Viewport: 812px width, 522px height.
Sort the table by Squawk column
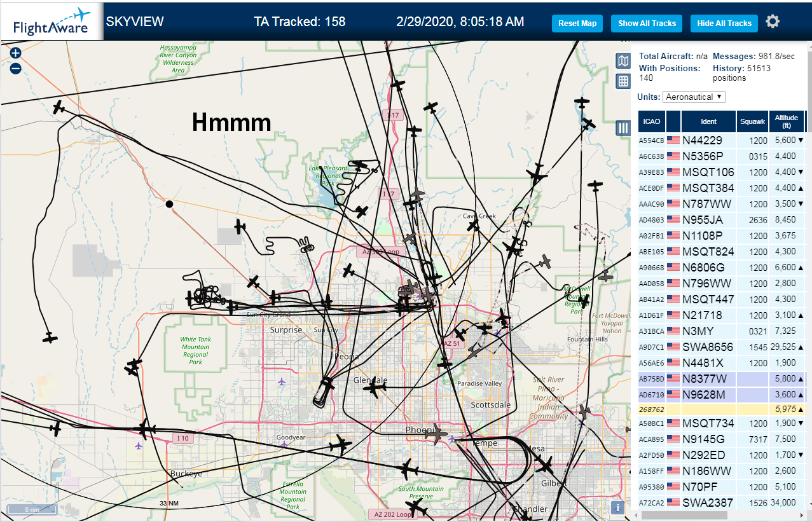[x=752, y=121]
